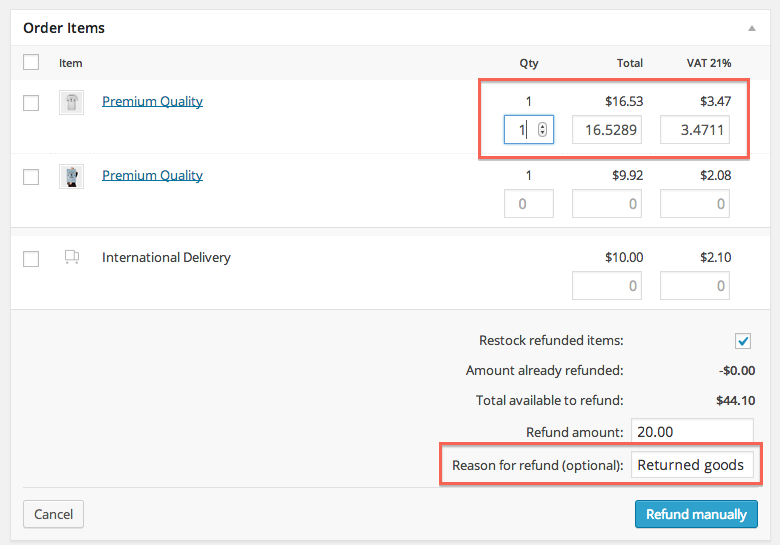Click the quantity stepper arrows on first item
The image size is (780, 545).
(x=542, y=130)
